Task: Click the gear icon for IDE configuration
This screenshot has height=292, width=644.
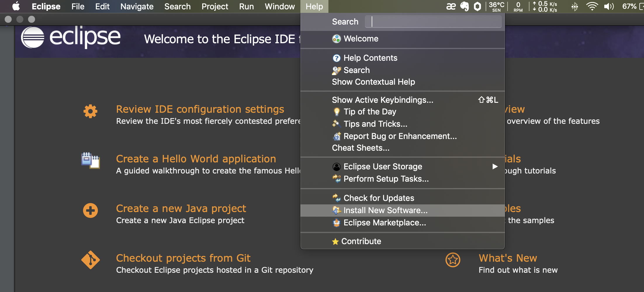Action: point(90,111)
